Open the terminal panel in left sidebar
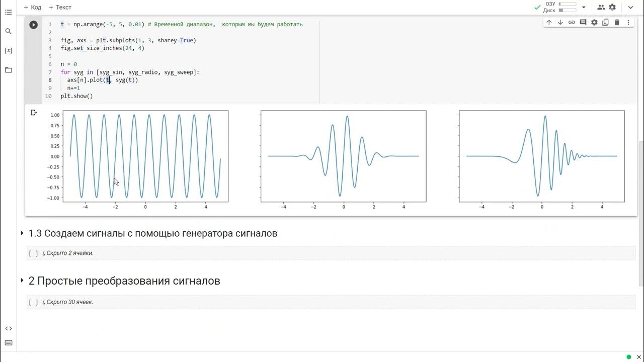 [x=8, y=343]
